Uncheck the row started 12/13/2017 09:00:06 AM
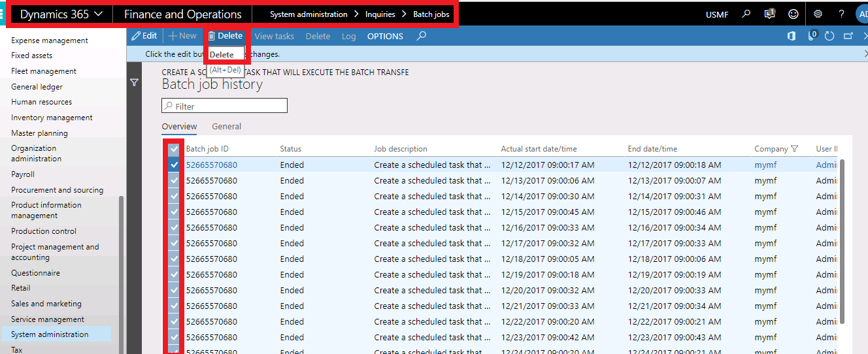Viewport: 868px width, 354px height. click(174, 180)
